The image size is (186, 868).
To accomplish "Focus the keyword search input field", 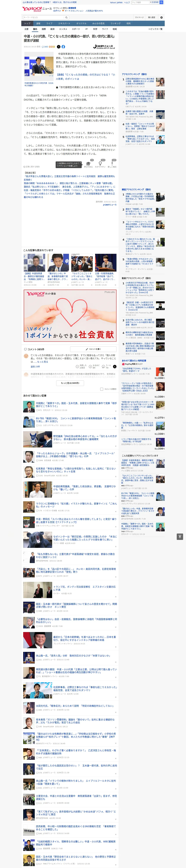I will tap(44, 18).
